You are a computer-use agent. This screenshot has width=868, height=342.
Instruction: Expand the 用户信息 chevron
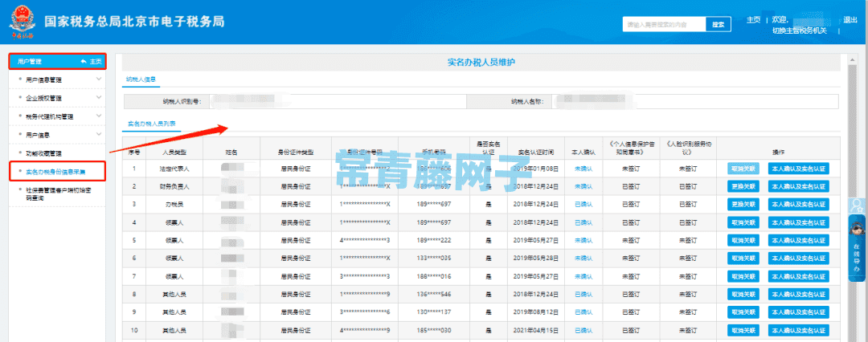(x=99, y=134)
